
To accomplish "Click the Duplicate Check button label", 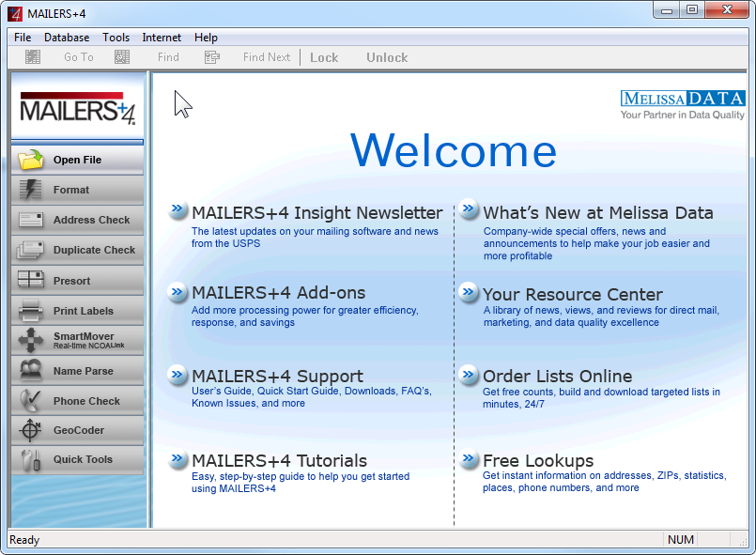I will pyautogui.click(x=95, y=250).
